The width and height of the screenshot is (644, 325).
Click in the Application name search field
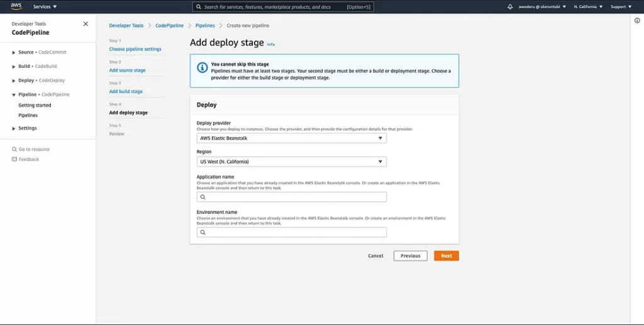[x=291, y=197]
